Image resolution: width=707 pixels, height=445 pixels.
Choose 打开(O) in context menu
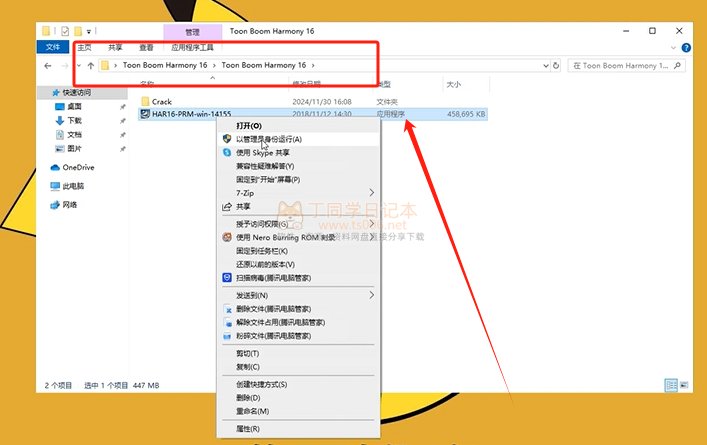[x=298, y=126]
